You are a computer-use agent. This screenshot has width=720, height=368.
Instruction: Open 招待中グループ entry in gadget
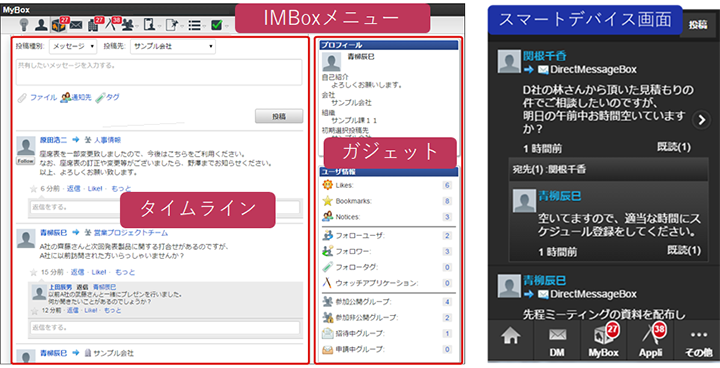click(x=360, y=334)
